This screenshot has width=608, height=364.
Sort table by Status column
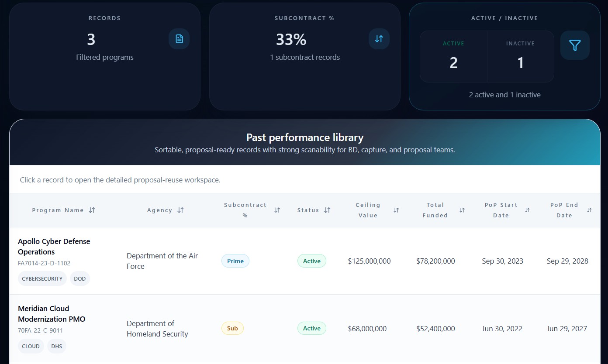click(x=314, y=210)
